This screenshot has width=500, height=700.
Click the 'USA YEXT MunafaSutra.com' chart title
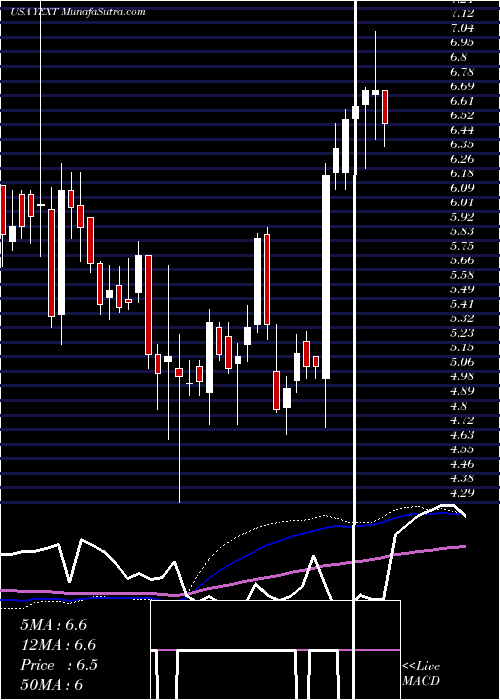click(x=78, y=12)
